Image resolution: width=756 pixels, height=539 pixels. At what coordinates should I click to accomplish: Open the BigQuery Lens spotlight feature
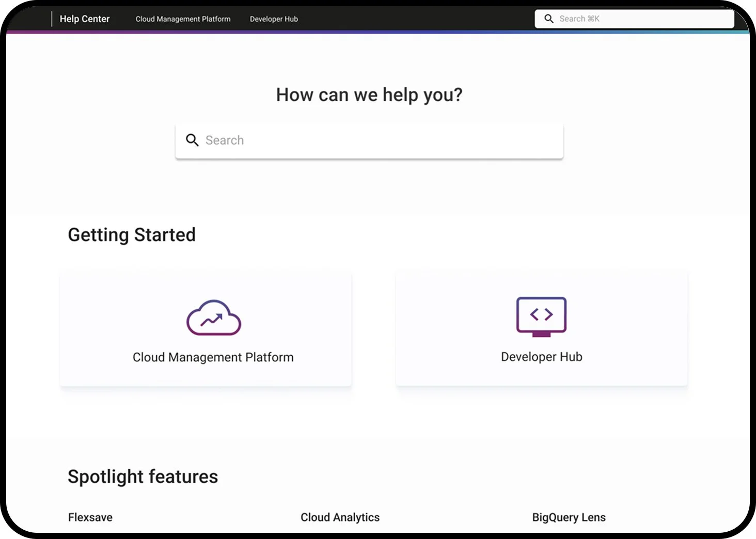click(569, 517)
